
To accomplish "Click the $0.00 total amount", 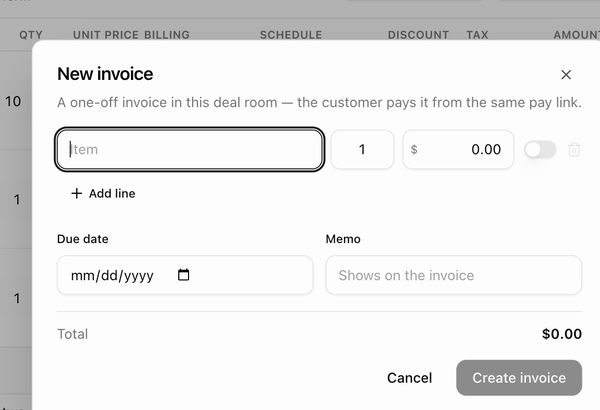I will (562, 334).
